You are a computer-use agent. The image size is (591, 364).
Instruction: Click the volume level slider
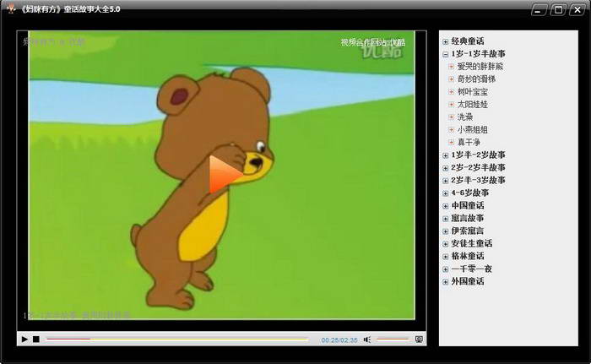393,340
